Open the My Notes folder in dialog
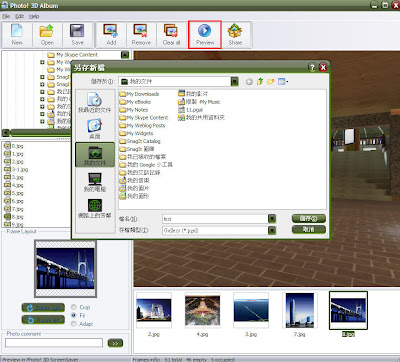 134,110
